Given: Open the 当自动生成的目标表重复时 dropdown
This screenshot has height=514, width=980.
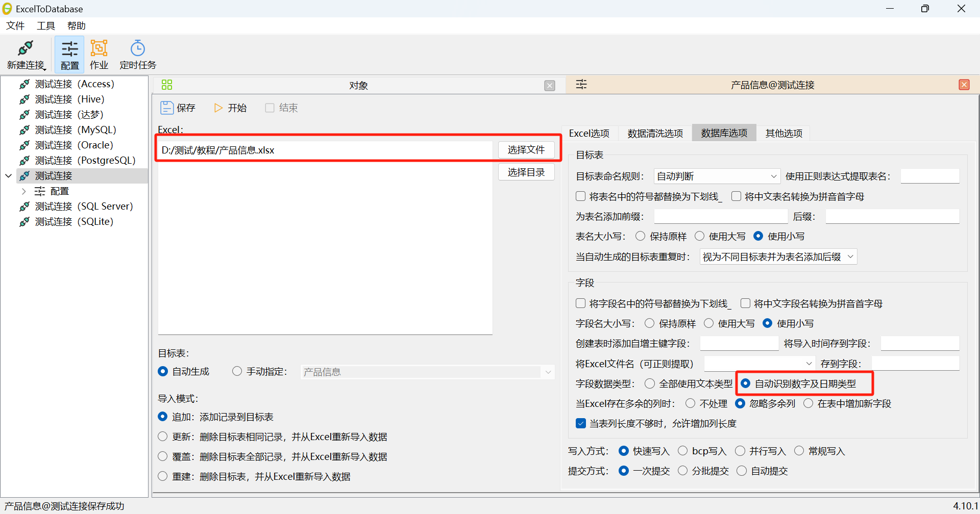Looking at the screenshot, I should point(778,257).
